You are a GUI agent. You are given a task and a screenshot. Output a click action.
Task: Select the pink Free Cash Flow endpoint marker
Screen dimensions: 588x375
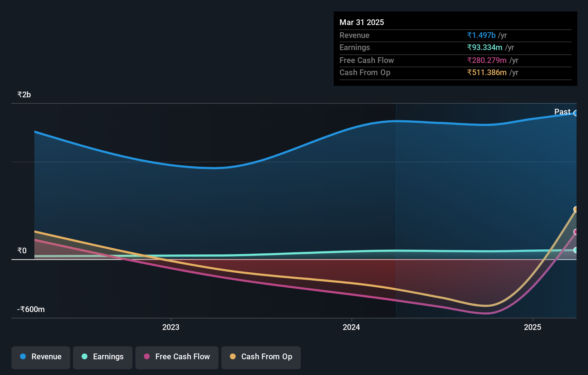576,232
